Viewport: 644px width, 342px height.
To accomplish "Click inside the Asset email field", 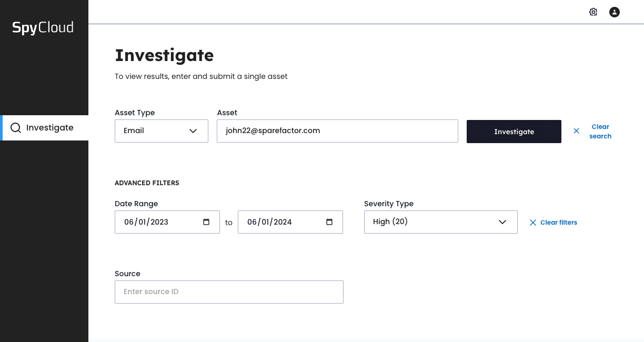I will click(x=337, y=130).
